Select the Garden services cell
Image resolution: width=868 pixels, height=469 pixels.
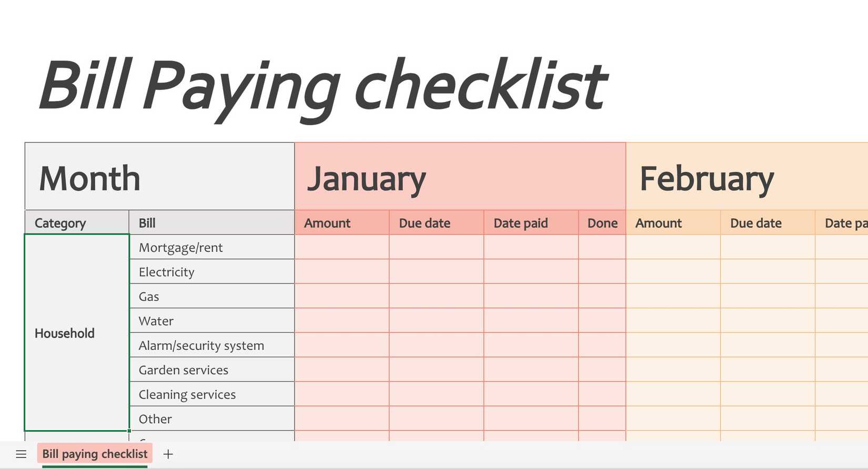(x=183, y=370)
